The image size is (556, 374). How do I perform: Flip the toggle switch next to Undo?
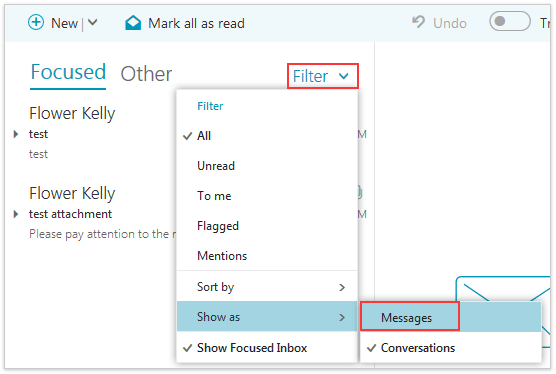510,21
